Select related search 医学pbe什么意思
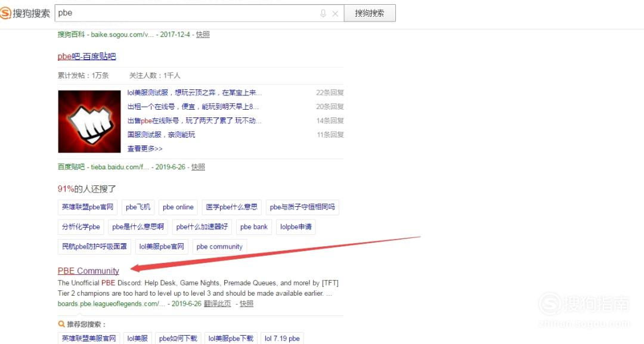Screen dimensions: 644x344 (231, 207)
